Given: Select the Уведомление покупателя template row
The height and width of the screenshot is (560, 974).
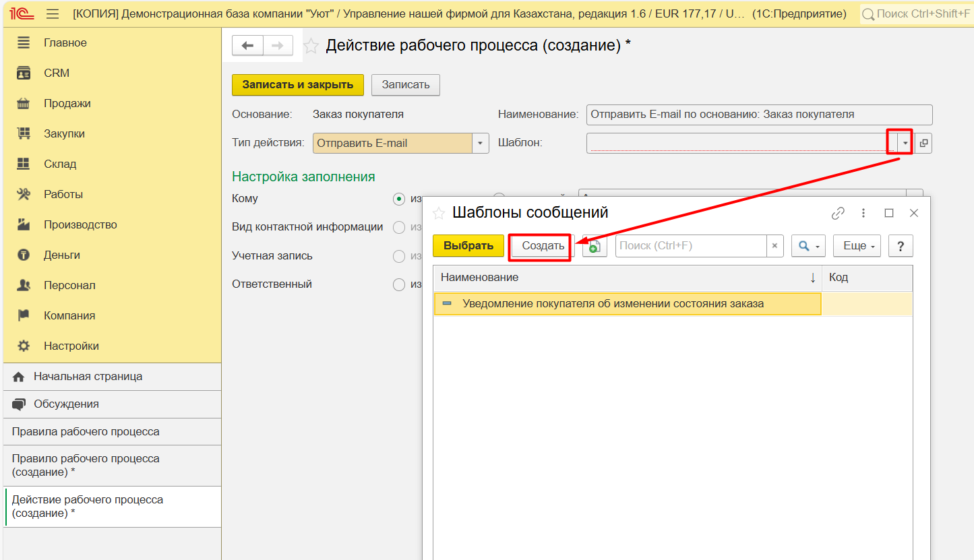Looking at the screenshot, I should 613,304.
